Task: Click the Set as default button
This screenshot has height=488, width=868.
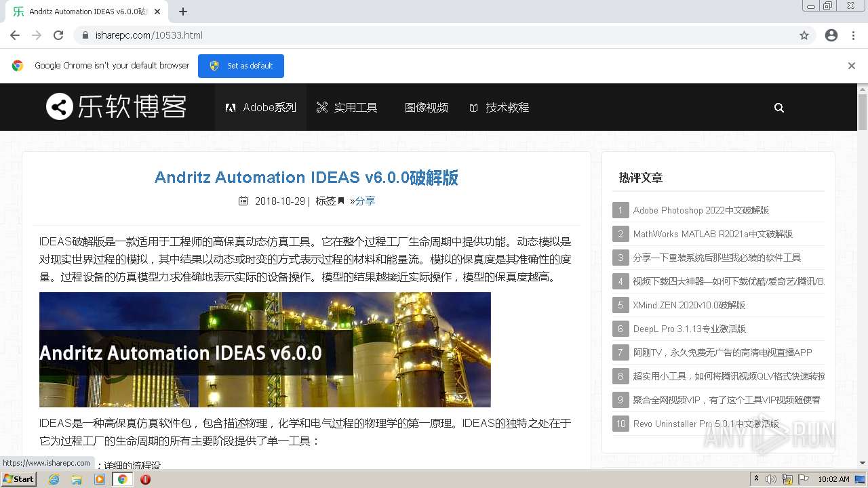Action: 241,66
